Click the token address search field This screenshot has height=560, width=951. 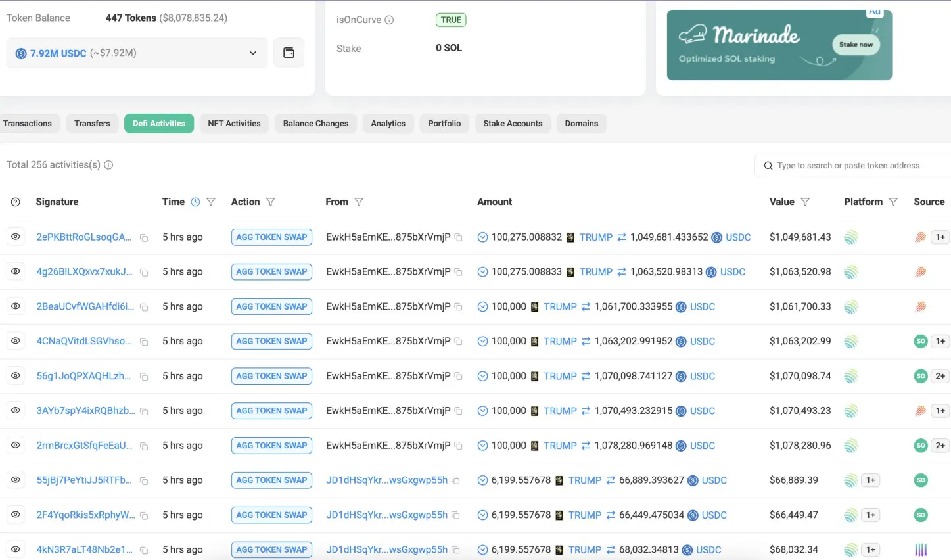(854, 166)
